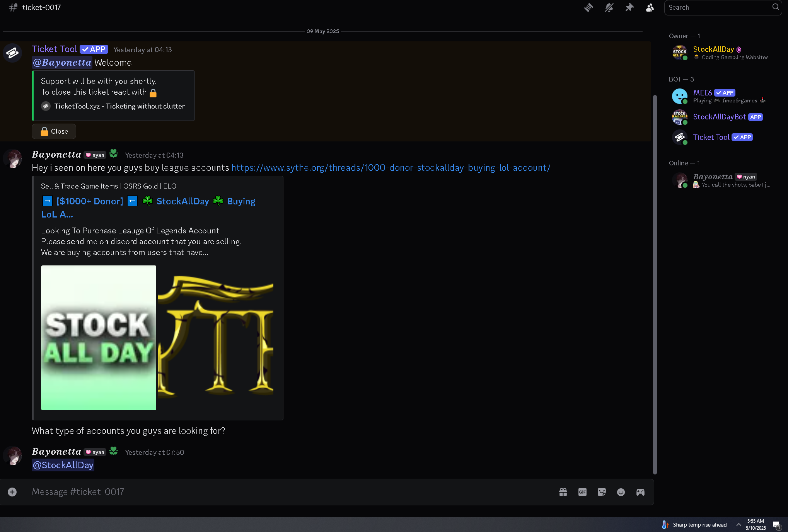Open the GIF picker
This screenshot has width=788, height=532.
click(582, 492)
